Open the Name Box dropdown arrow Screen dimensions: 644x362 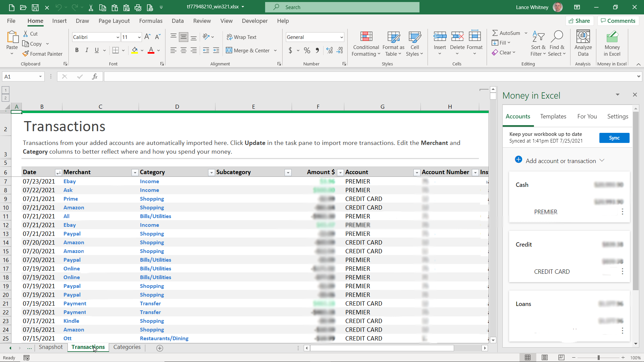pyautogui.click(x=40, y=76)
